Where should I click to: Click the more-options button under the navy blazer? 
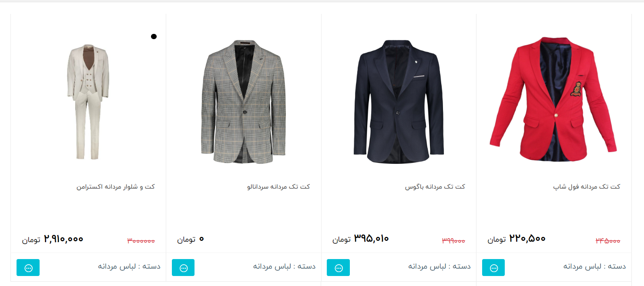[338, 268]
